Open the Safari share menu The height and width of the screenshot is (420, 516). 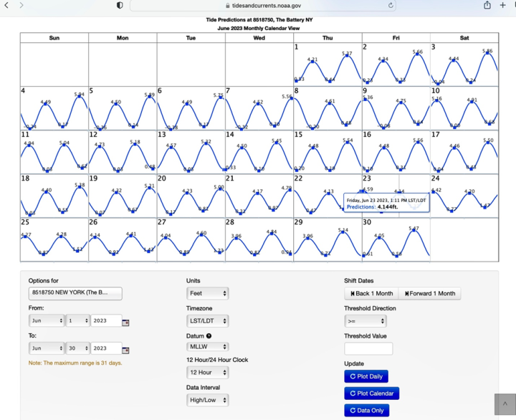pos(487,5)
